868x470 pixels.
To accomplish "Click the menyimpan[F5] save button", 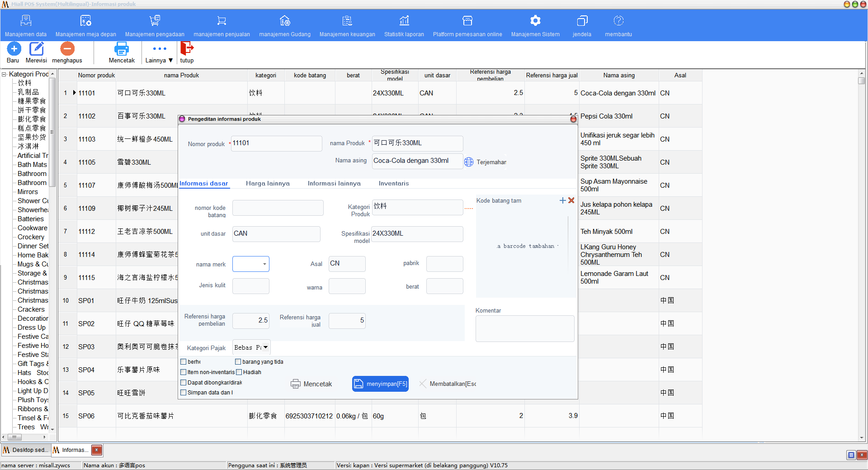I will coord(380,384).
